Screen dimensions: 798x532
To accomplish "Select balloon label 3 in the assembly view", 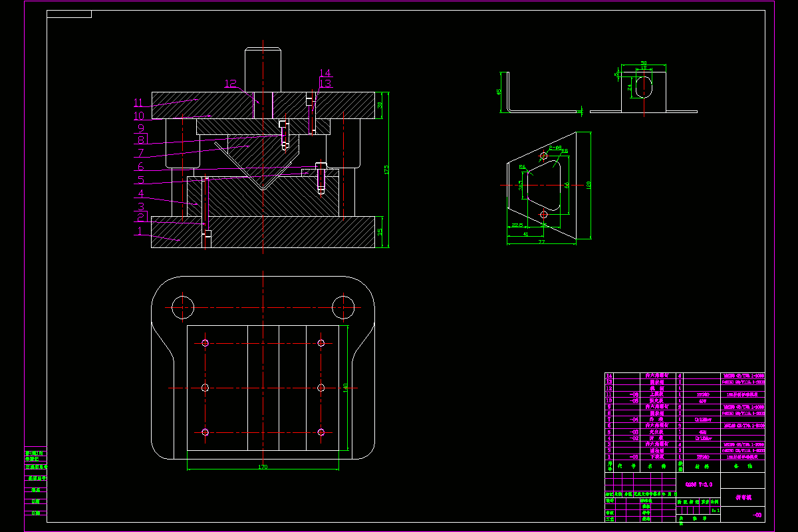I will [x=141, y=206].
